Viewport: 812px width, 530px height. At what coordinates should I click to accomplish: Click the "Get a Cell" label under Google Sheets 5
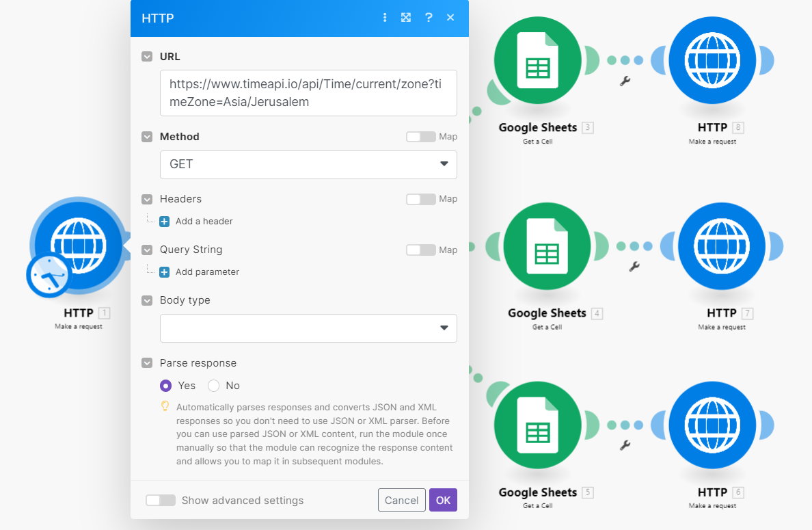pos(537,505)
